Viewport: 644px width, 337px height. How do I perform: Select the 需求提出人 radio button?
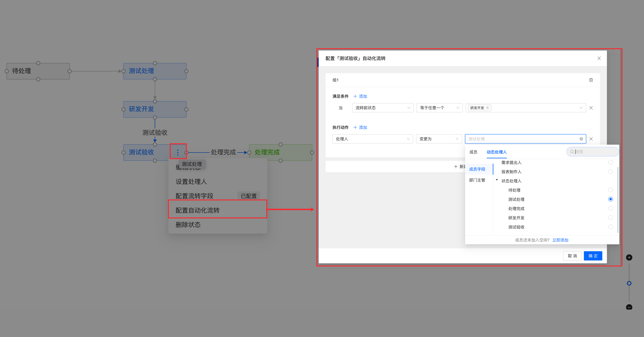[611, 162]
